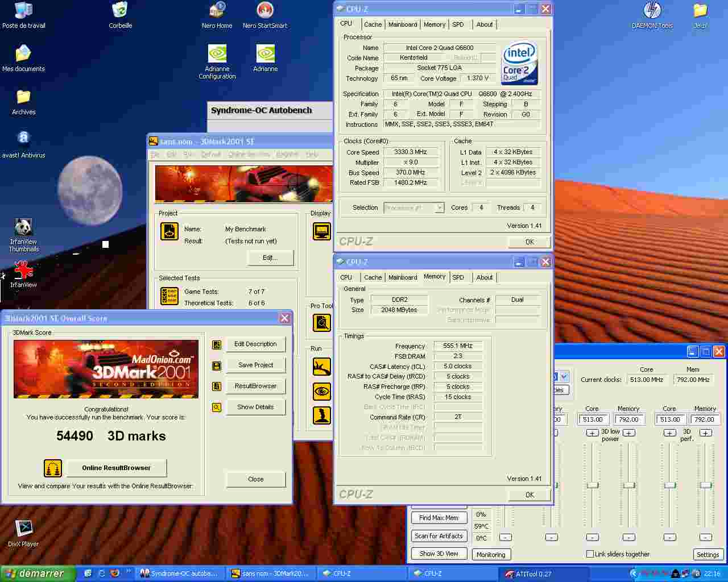Open the ResultBrowser button in score window
This screenshot has height=582, width=728.
coord(255,386)
